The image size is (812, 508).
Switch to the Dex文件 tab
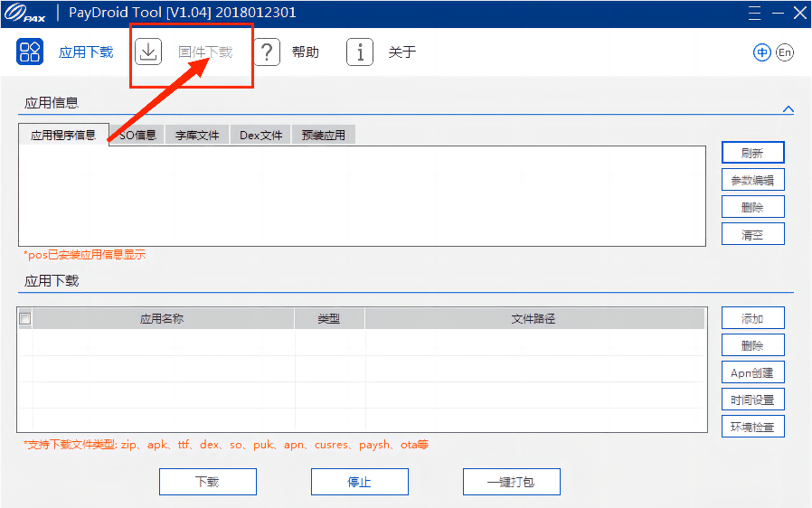coord(260,136)
